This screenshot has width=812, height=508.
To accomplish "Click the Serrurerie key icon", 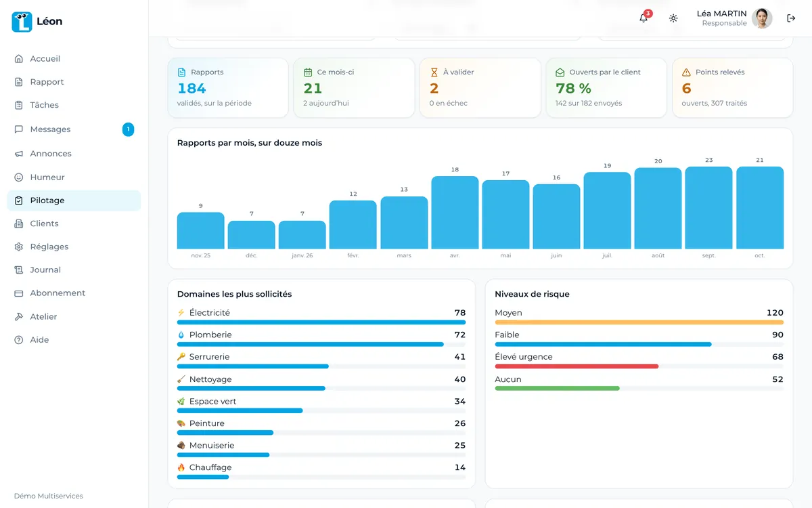I will [181, 357].
